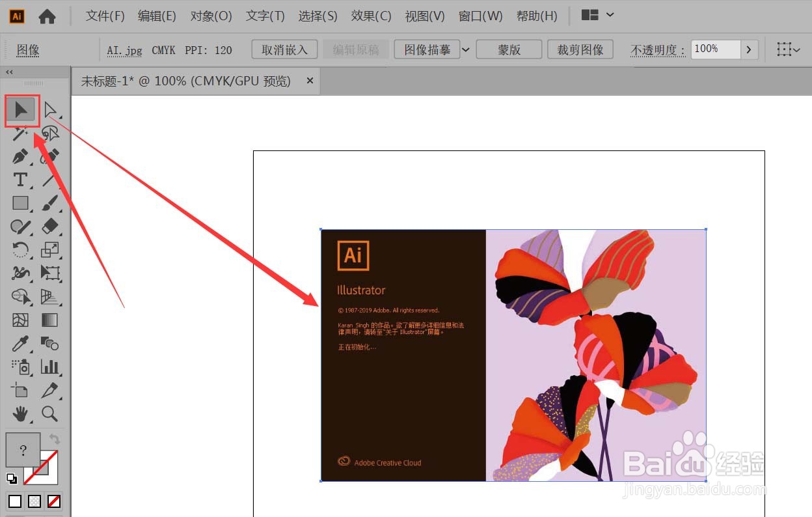The width and height of the screenshot is (812, 517).
Task: Open the 窗口(W) menu
Action: (480, 16)
